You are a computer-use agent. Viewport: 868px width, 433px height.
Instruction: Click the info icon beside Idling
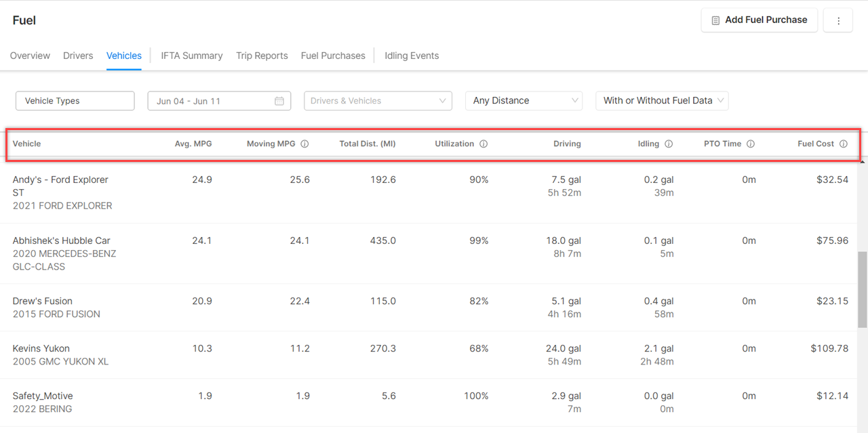[669, 144]
